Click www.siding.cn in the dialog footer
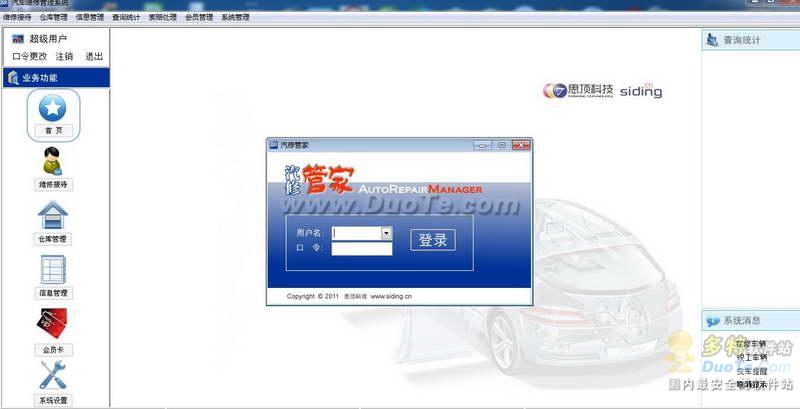Viewport: 800px width, 409px height. (391, 296)
